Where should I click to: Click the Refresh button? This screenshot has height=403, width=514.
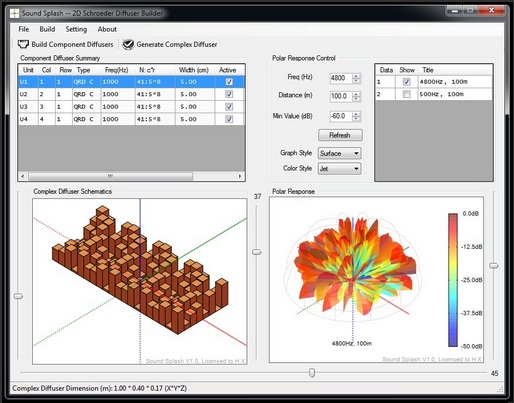click(x=340, y=135)
